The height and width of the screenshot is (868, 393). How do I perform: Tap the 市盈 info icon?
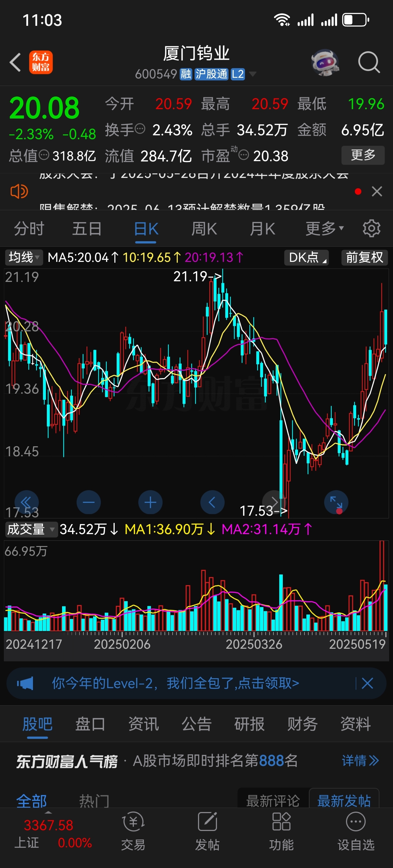(244, 155)
